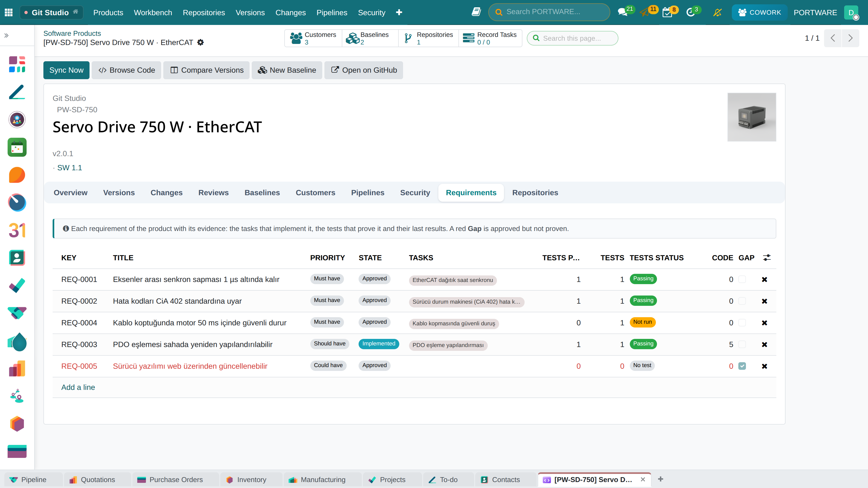This screenshot has width=868, height=488.
Task: Remove the REQ-0002 requirement row
Action: tap(764, 301)
